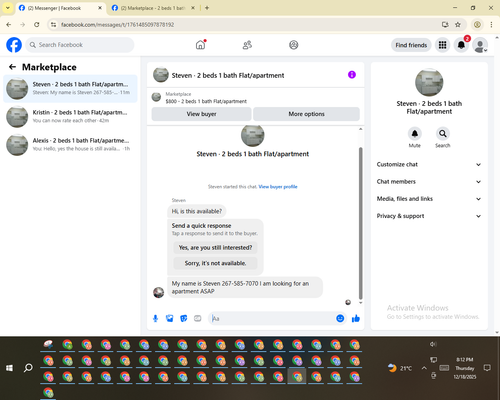Open Kristin's conversation in the list
This screenshot has height=400, width=500.
(70, 117)
